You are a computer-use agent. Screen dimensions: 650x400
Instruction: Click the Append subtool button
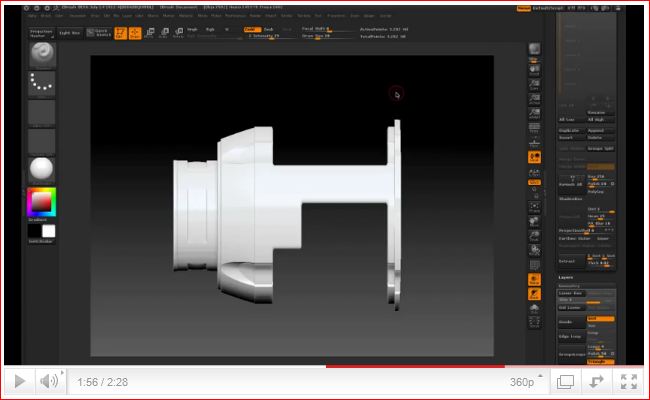[597, 131]
